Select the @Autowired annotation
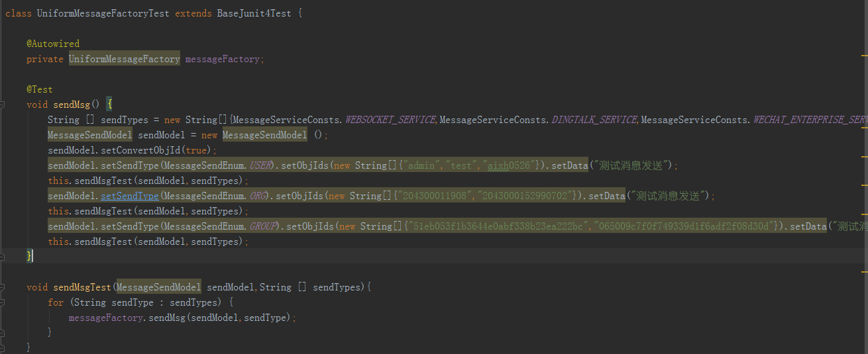868x354 pixels. pos(53,44)
